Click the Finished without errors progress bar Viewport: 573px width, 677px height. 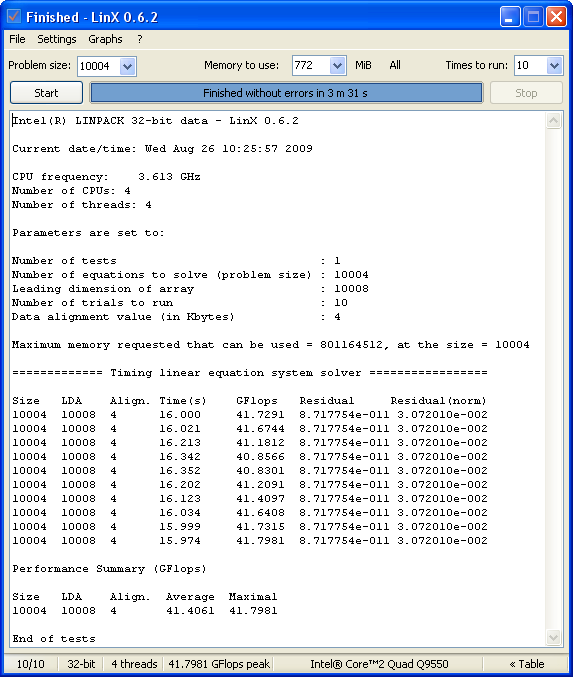(286, 93)
